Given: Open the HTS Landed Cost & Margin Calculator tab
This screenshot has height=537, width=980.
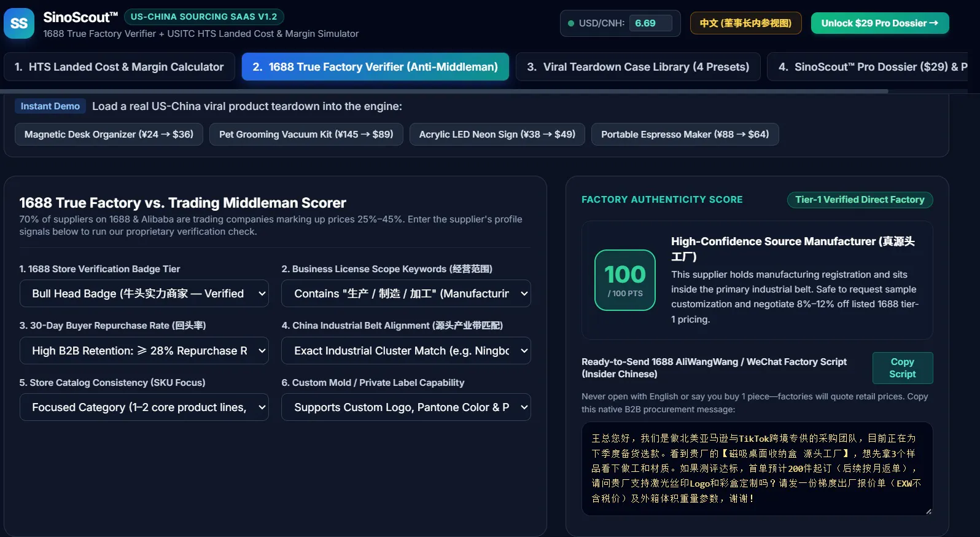Looking at the screenshot, I should (119, 67).
